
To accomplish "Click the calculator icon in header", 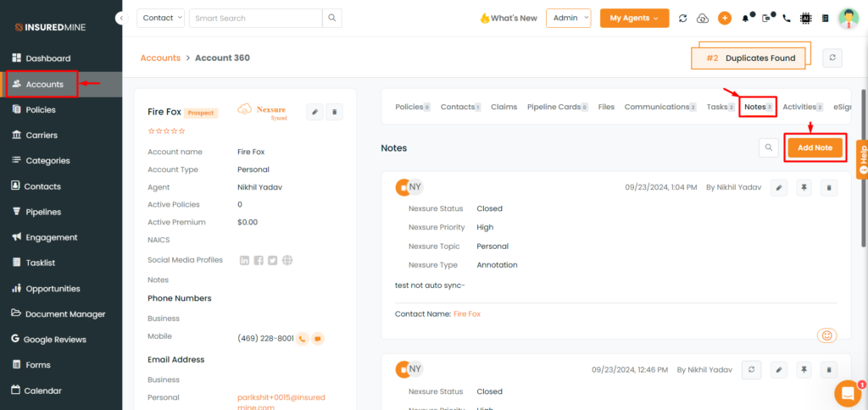I will click(826, 19).
